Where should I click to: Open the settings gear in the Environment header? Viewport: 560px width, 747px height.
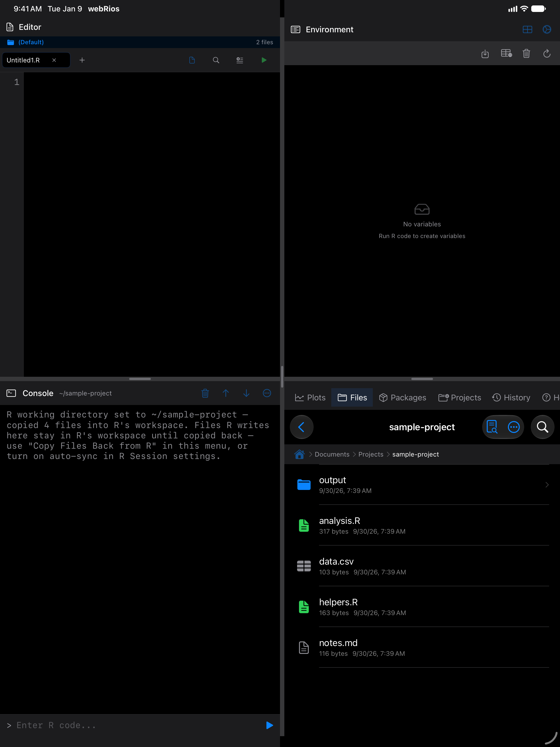[547, 29]
